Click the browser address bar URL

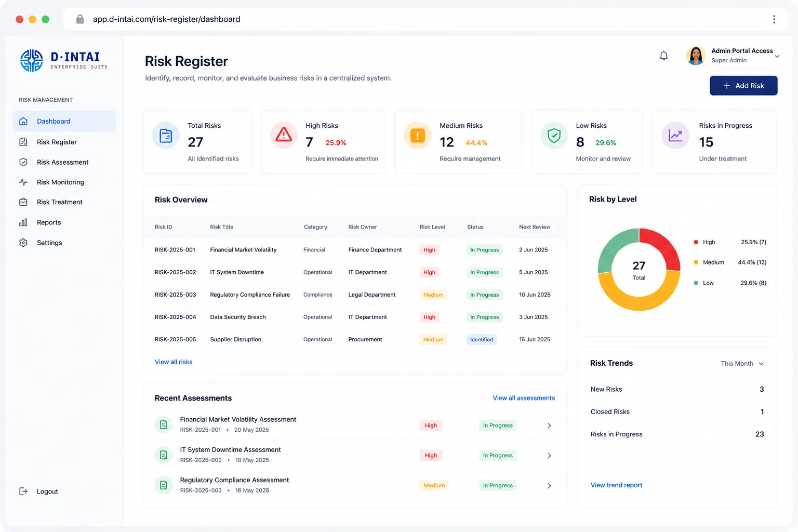166,19
